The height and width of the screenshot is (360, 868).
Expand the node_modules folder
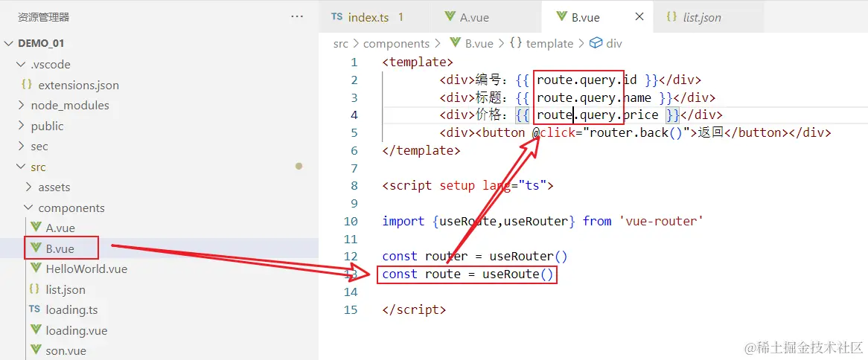coord(22,105)
